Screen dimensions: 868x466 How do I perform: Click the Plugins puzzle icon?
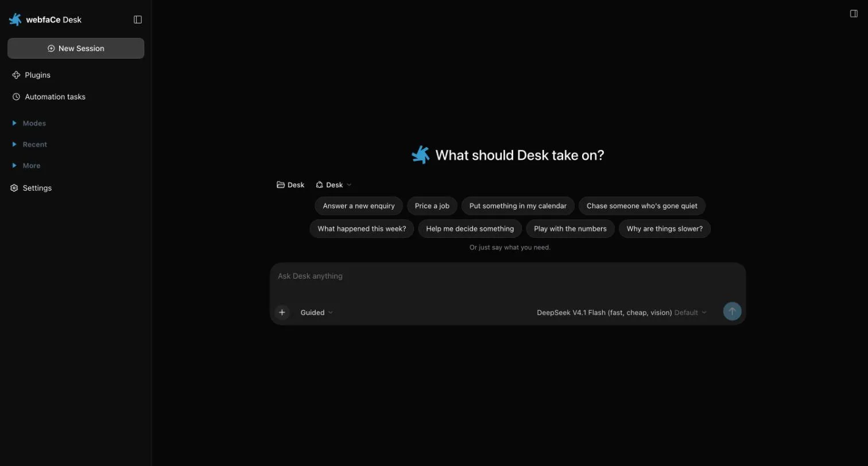tap(16, 75)
